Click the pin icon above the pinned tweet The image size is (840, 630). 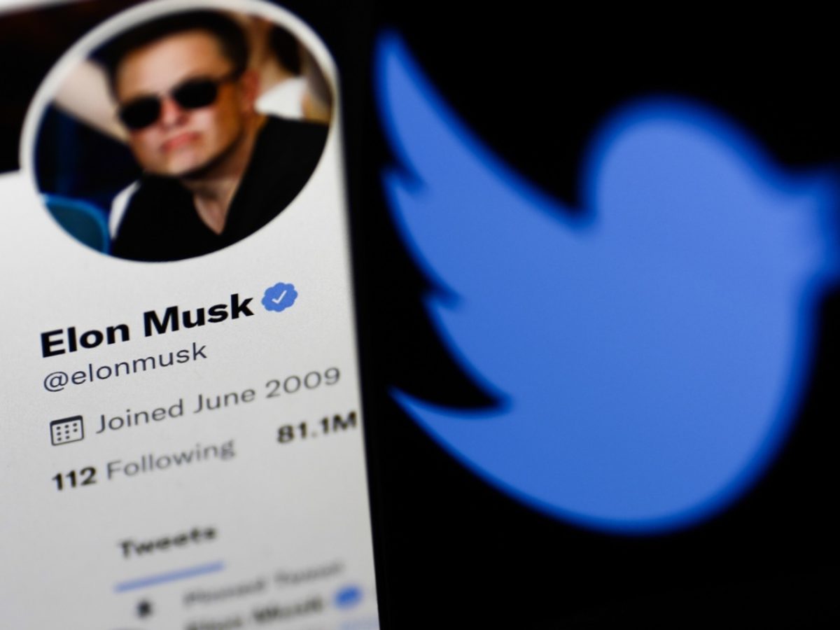pos(143,608)
